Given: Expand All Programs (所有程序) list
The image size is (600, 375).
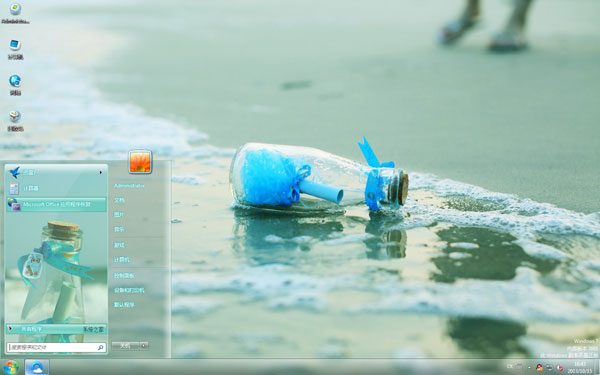Looking at the screenshot, I should point(56,329).
